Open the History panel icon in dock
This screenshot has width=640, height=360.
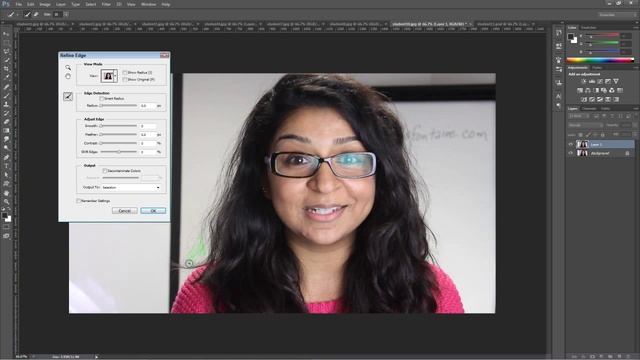click(558, 33)
